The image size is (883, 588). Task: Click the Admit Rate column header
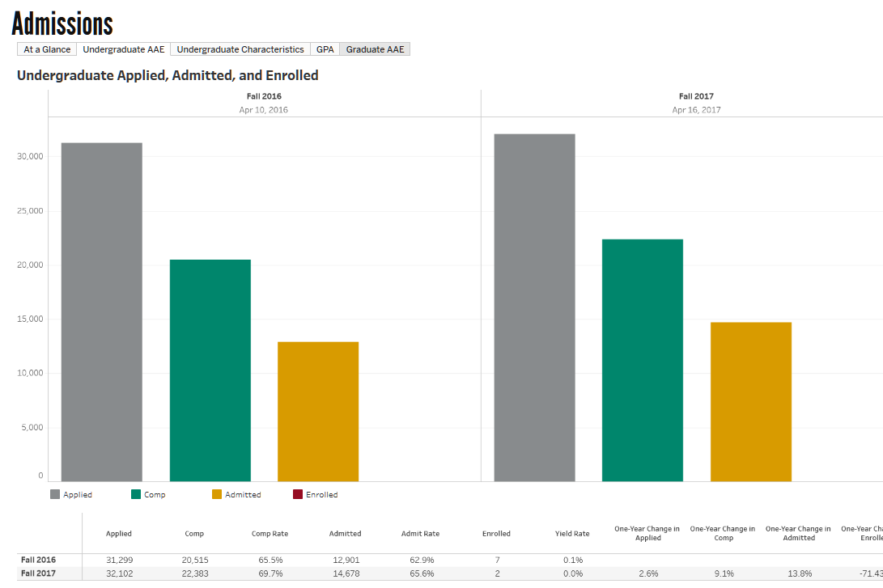pos(420,534)
